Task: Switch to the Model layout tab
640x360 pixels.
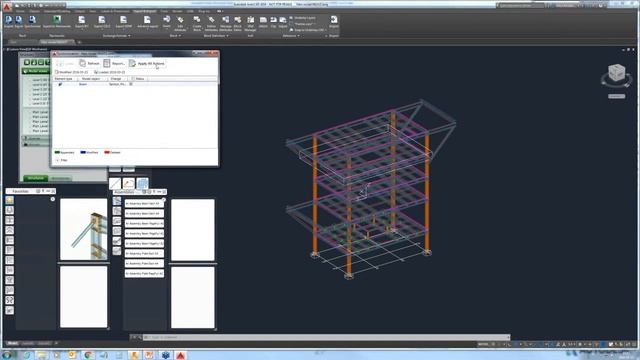Action: 13,343
